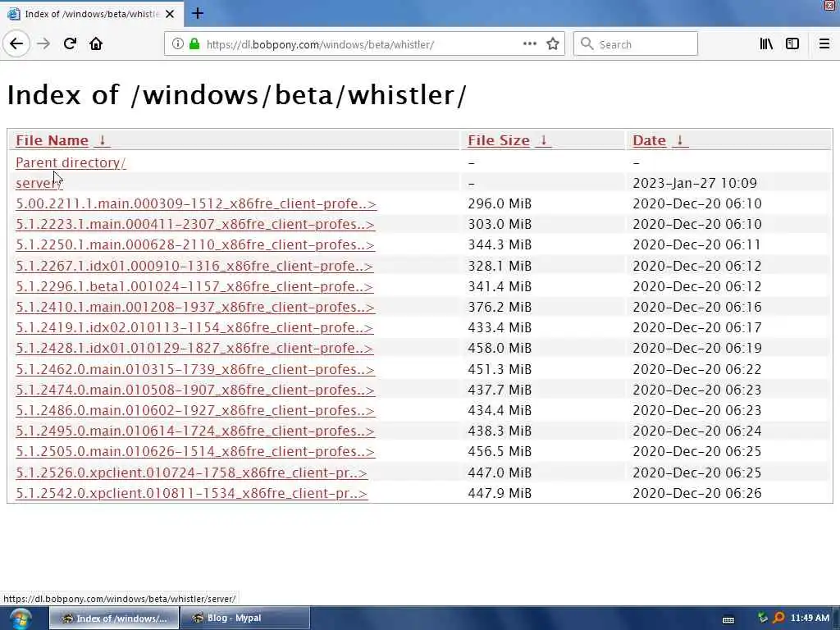Open the keyboard tray icon

[728, 620]
